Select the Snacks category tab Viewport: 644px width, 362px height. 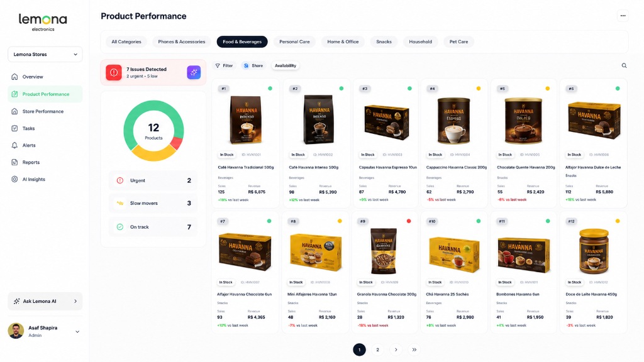[x=384, y=42]
